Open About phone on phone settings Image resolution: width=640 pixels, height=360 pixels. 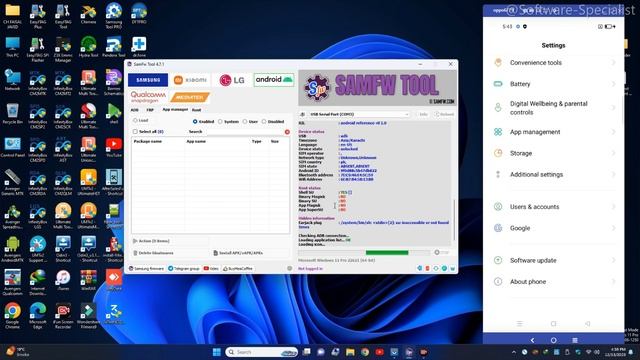point(553,281)
